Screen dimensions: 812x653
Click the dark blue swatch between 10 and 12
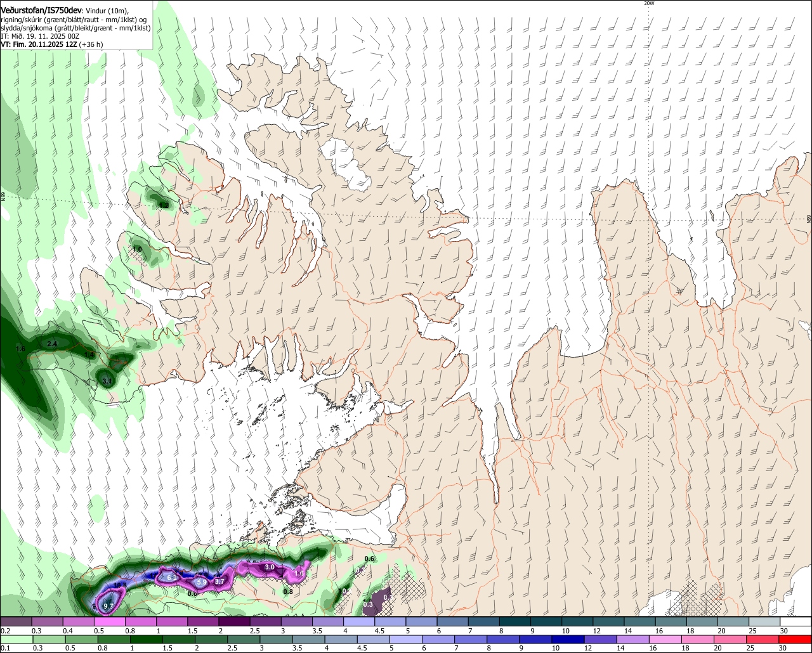(x=567, y=640)
